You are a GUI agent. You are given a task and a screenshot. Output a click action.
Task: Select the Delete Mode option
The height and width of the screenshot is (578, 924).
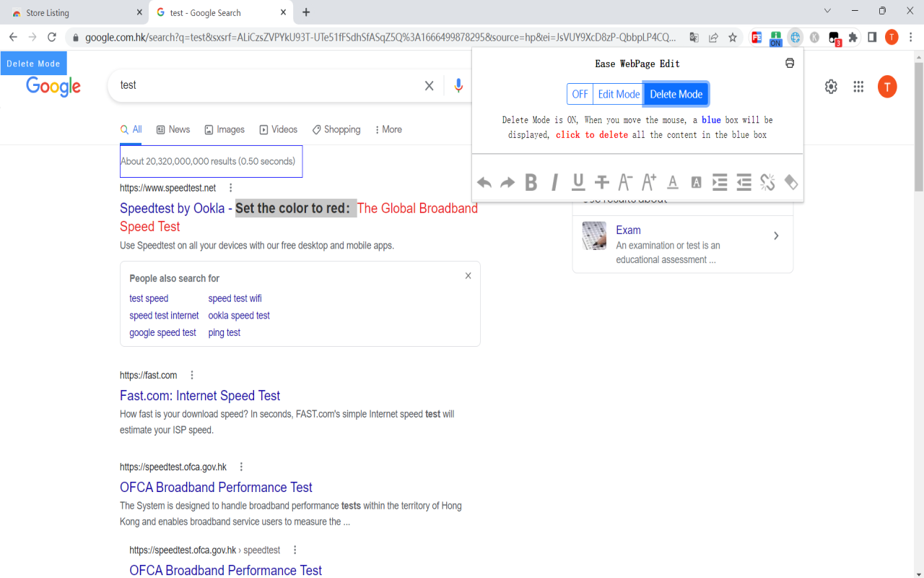(676, 94)
